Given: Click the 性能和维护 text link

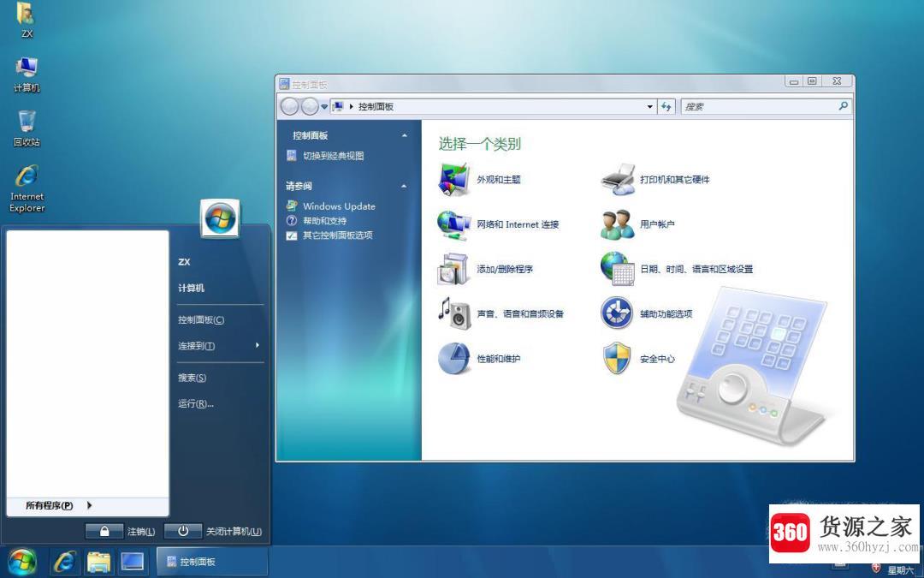Looking at the screenshot, I should tap(499, 359).
